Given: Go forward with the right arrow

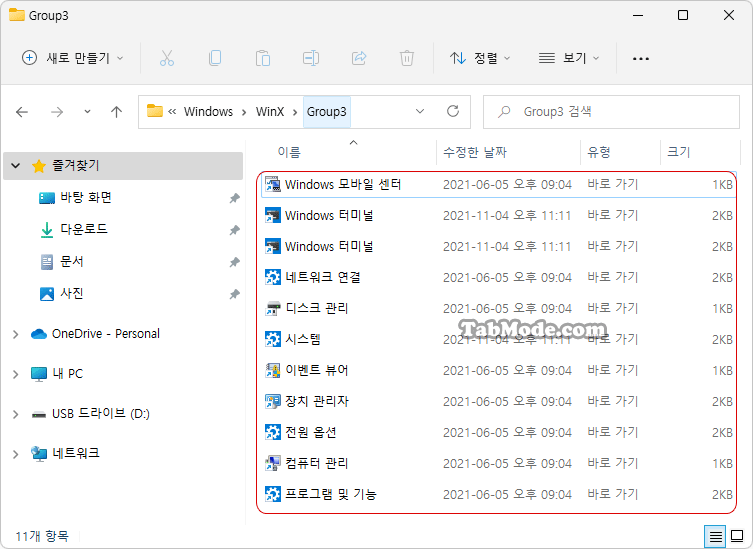Looking at the screenshot, I should pyautogui.click(x=57, y=112).
